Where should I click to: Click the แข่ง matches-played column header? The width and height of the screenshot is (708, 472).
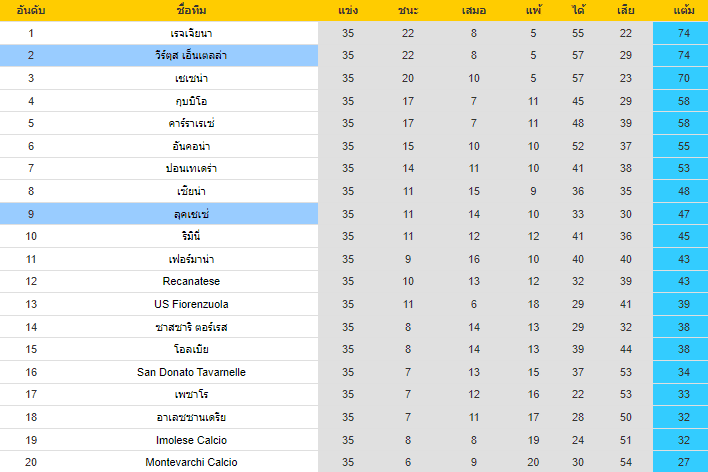348,11
